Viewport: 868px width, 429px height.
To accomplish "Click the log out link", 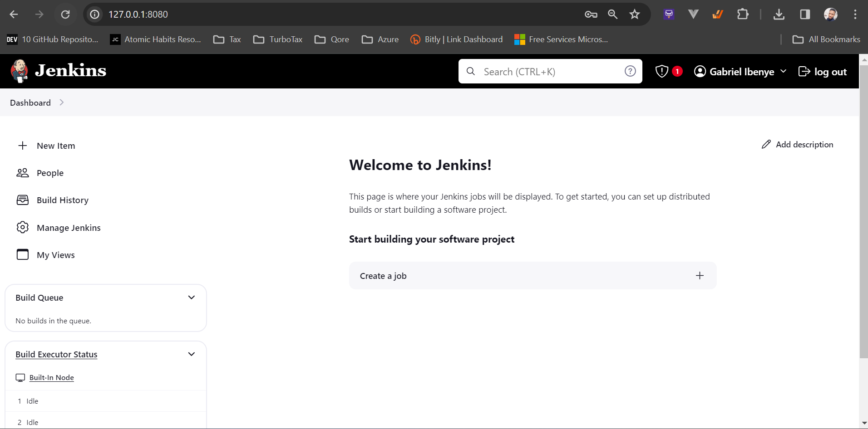I will 823,71.
